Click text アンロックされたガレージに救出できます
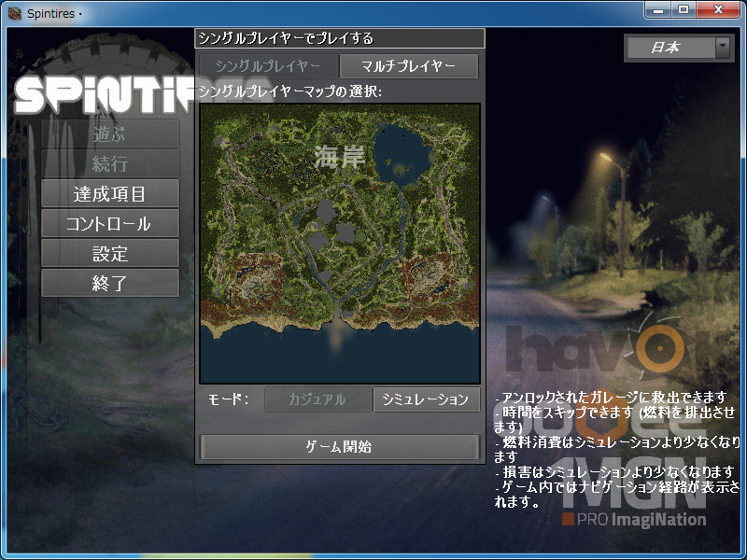 (614, 398)
